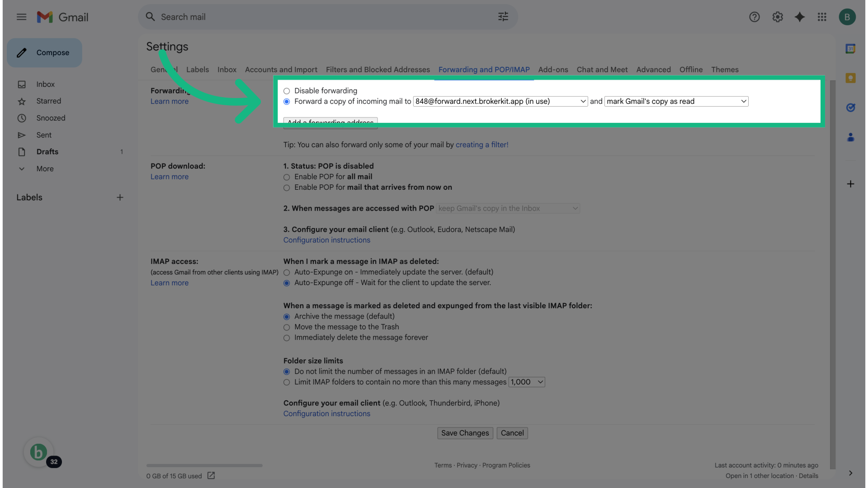Viewport: 868px width, 488px height.
Task: Select Move the message to Trash
Action: point(287,327)
